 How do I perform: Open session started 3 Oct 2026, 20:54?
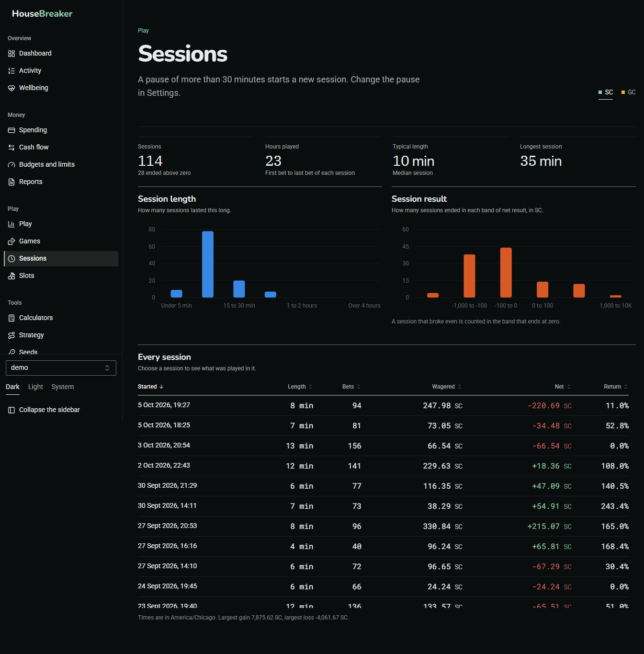point(383,446)
